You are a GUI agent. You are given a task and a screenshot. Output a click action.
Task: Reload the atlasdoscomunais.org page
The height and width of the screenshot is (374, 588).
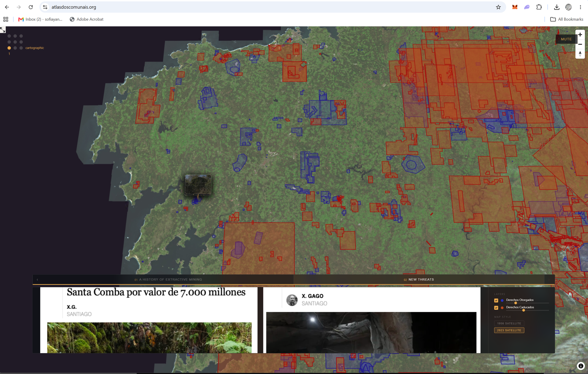[31, 7]
